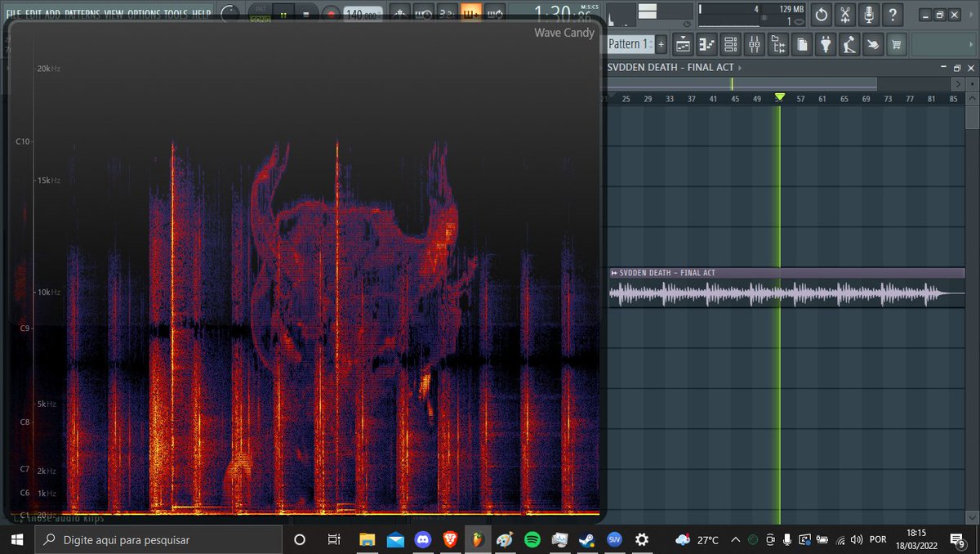The width and height of the screenshot is (980, 554).
Task: Open Windows Settings gear on the taskbar
Action: point(642,539)
